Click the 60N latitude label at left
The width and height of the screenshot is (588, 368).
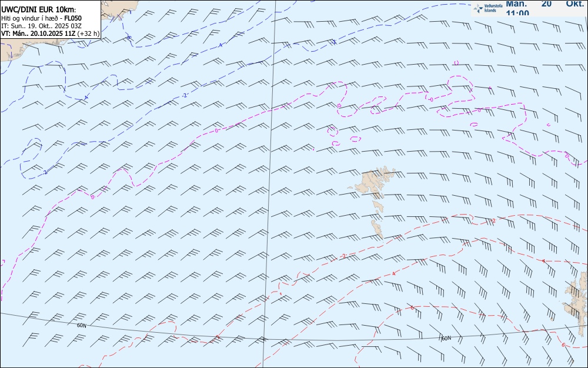click(x=81, y=325)
